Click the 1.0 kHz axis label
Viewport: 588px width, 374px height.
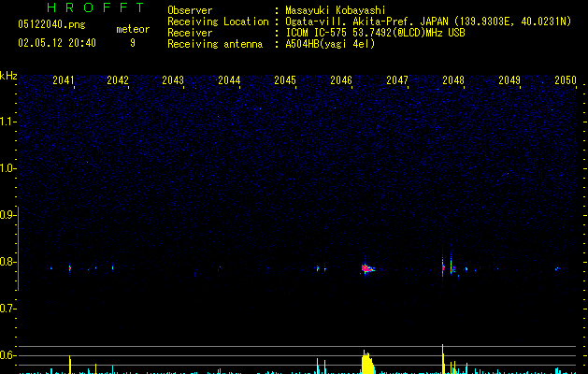[x=8, y=168]
